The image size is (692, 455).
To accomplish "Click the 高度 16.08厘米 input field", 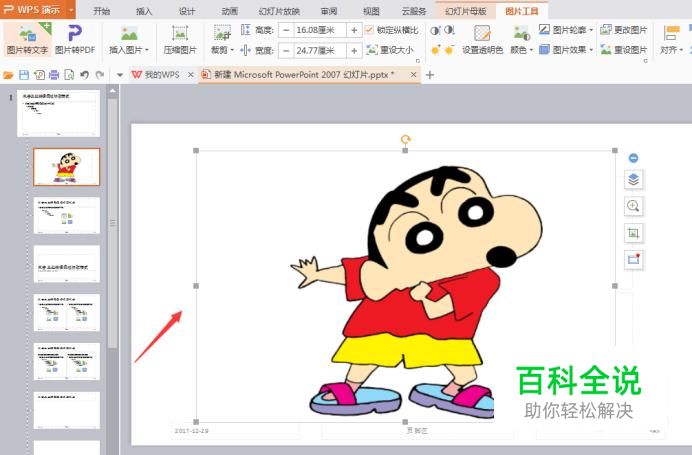I will point(320,30).
